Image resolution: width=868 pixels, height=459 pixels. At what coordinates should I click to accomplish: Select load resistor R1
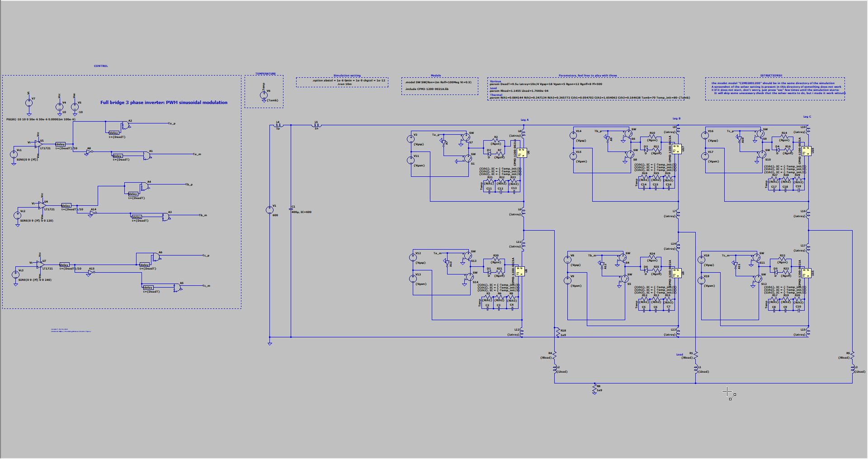click(695, 355)
